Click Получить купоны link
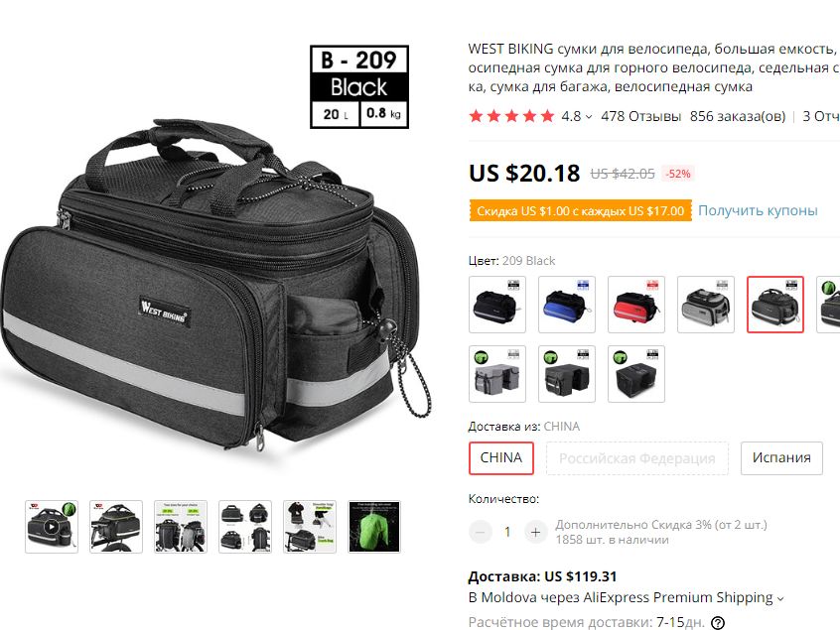This screenshot has height=630, width=840. 758,210
